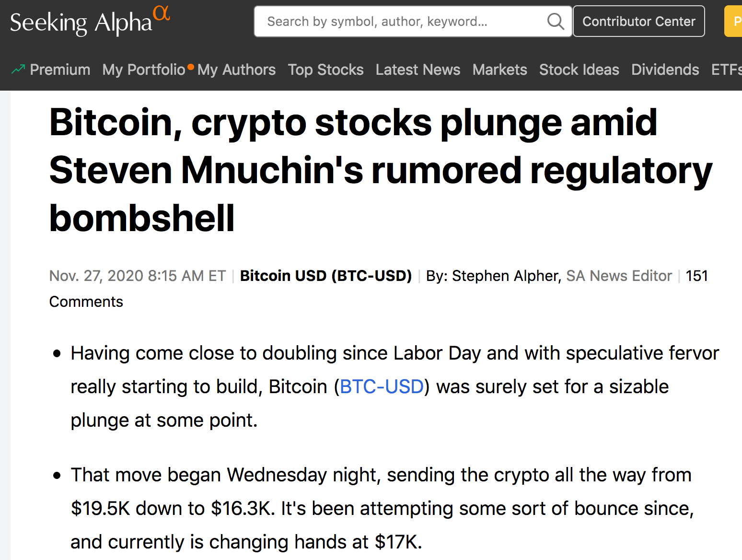Navigate to the Markets section
742x560 pixels.
pyautogui.click(x=499, y=70)
